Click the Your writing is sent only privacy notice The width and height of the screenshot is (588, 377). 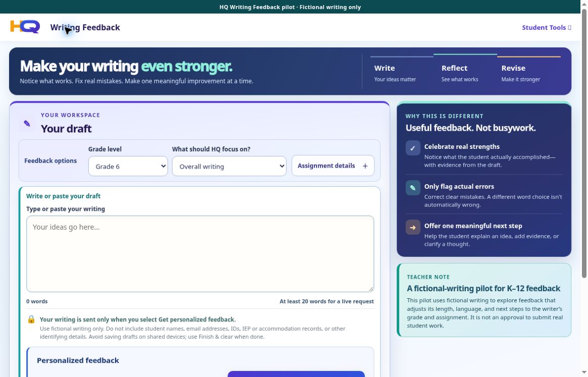point(138,319)
